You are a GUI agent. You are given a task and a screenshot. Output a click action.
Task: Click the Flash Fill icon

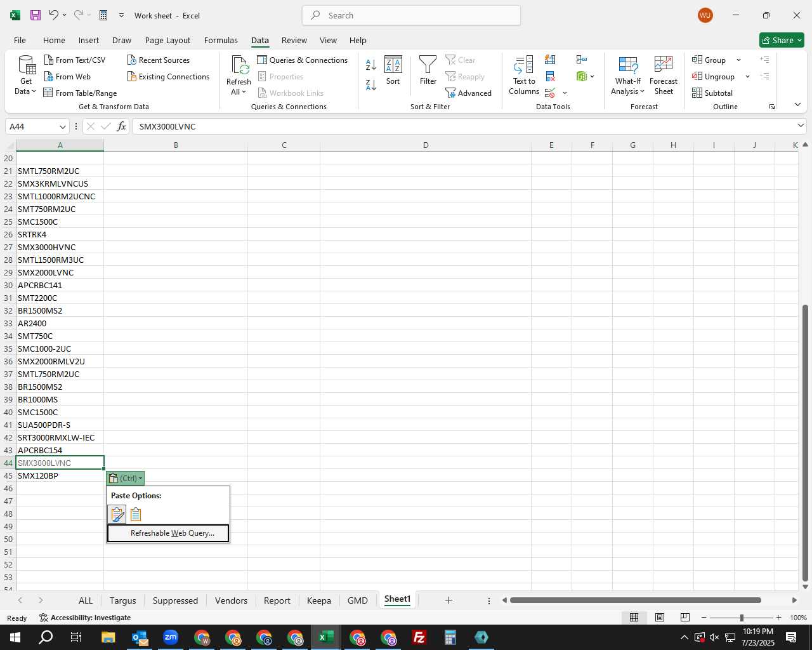coord(550,60)
